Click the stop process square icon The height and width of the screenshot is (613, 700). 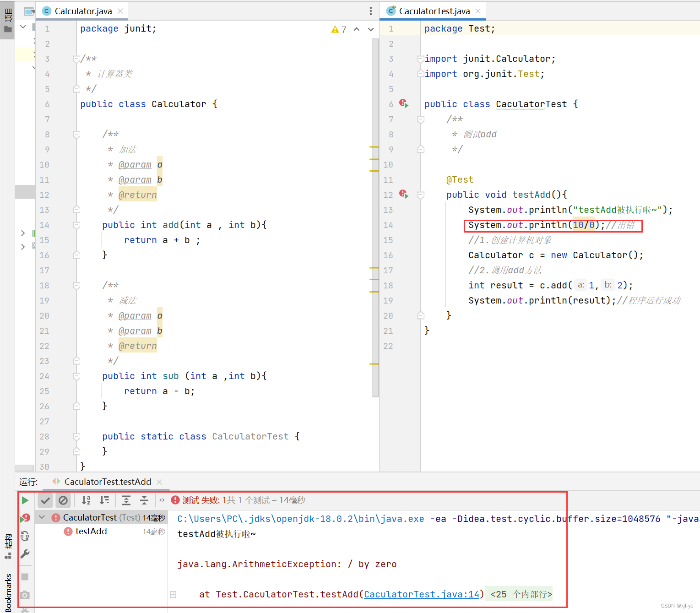pos(25,576)
